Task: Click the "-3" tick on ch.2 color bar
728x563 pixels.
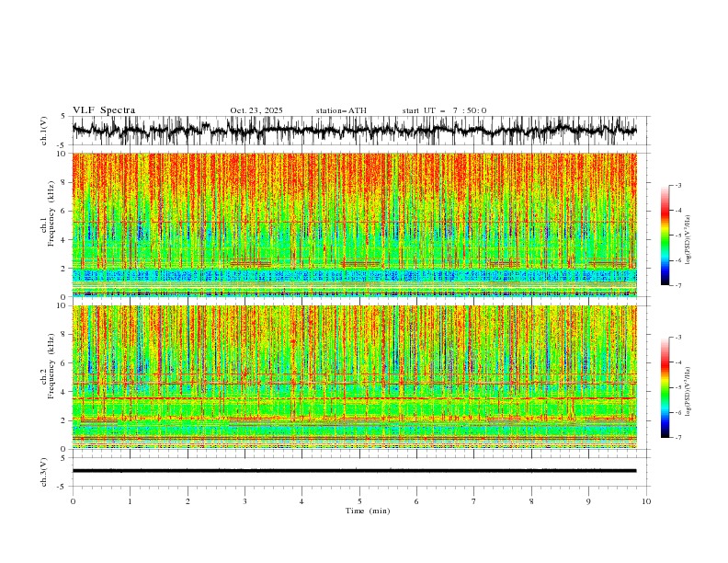Action: (x=677, y=338)
